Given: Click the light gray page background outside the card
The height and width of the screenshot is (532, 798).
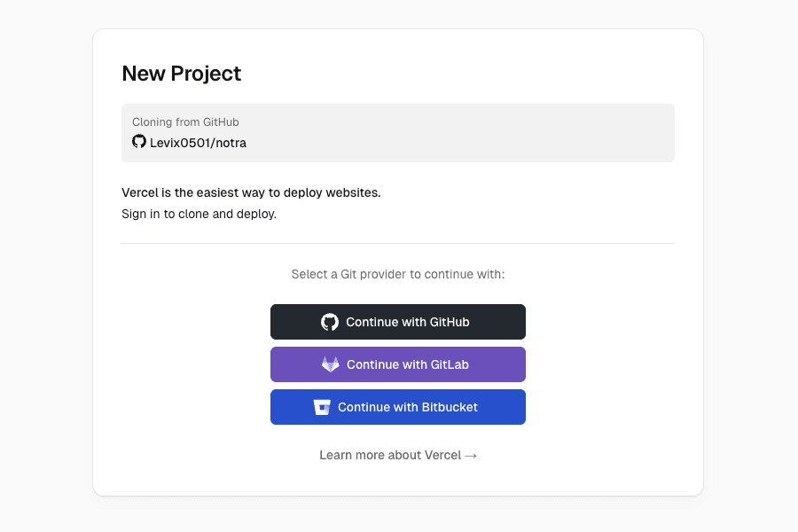Looking at the screenshot, I should click(44, 266).
